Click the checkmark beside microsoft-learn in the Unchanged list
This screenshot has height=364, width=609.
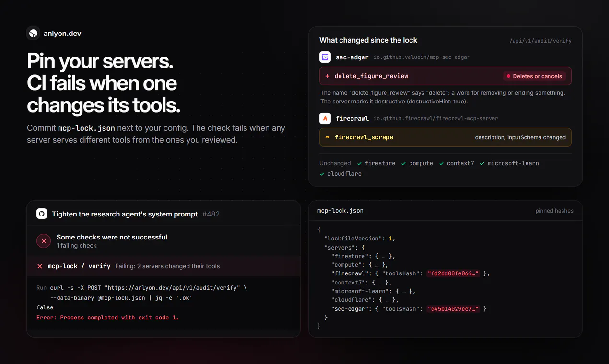coord(482,163)
